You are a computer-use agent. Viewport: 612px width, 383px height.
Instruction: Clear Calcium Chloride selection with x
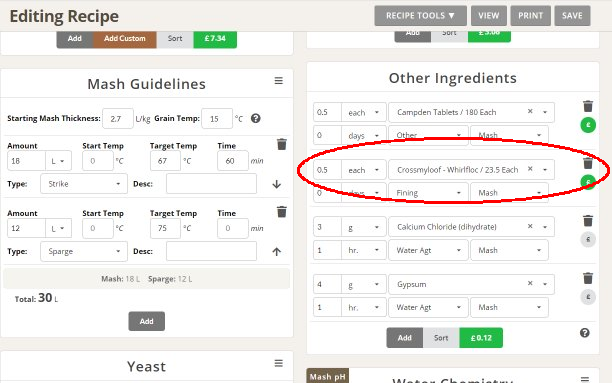tap(530, 226)
